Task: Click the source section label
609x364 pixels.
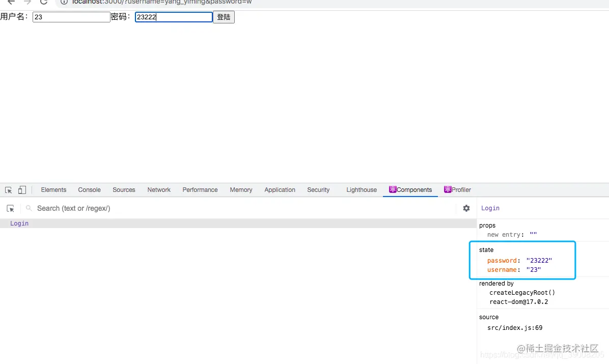Action: [x=489, y=317]
